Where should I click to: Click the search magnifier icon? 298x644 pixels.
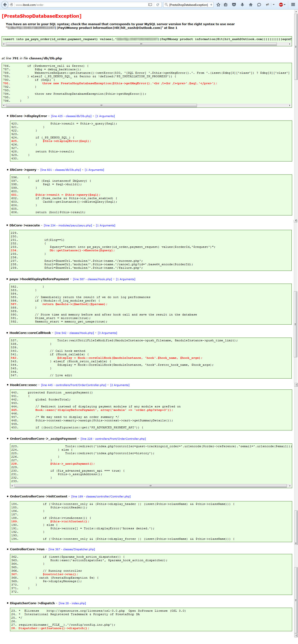(x=166, y=5)
